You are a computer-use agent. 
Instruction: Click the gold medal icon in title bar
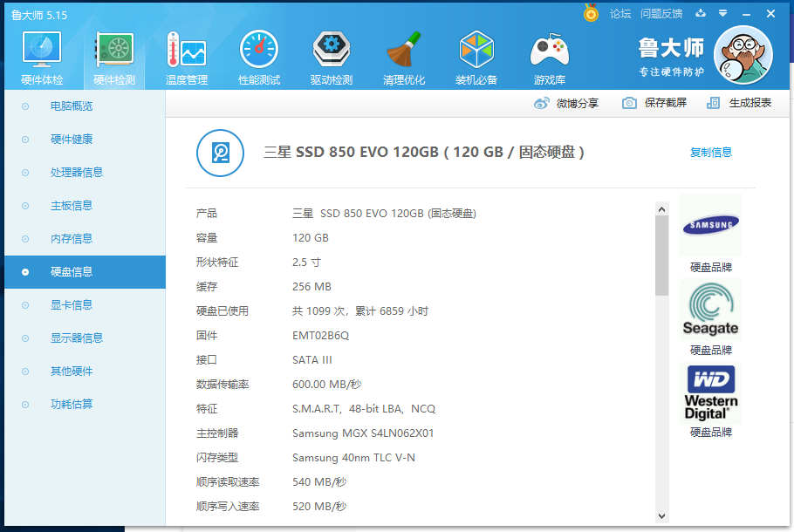click(591, 13)
